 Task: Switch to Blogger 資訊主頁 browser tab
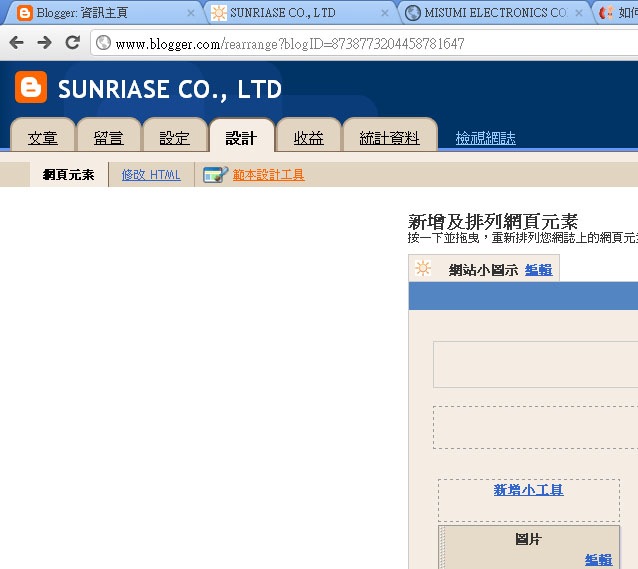click(104, 13)
